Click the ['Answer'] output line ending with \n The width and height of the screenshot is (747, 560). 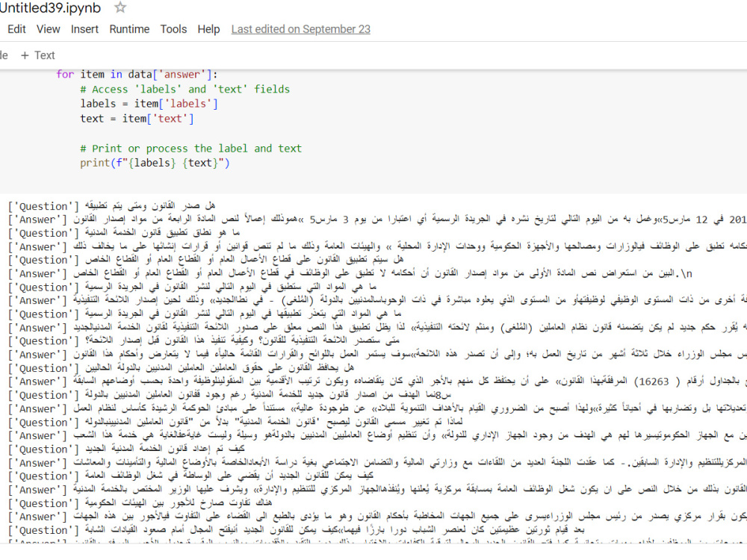tap(350, 273)
